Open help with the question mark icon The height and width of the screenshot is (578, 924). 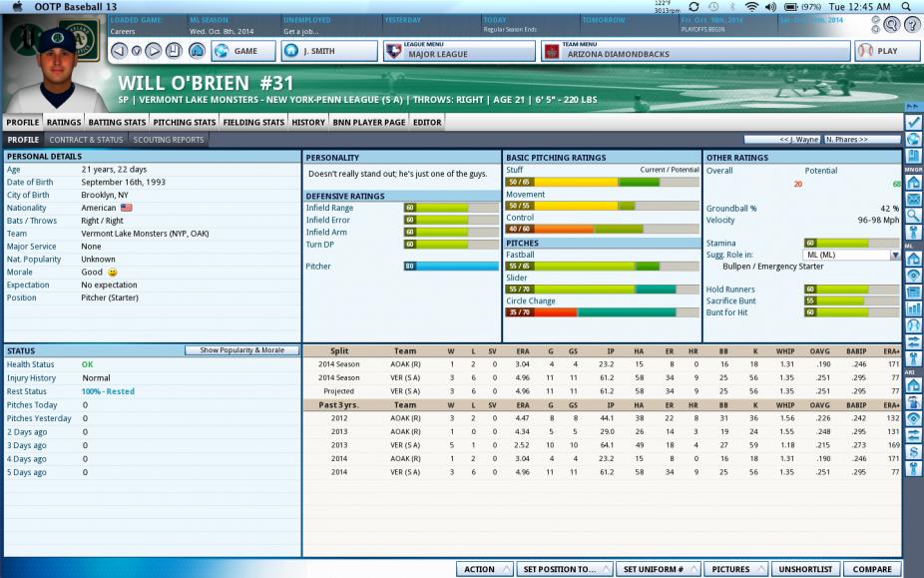click(x=912, y=24)
